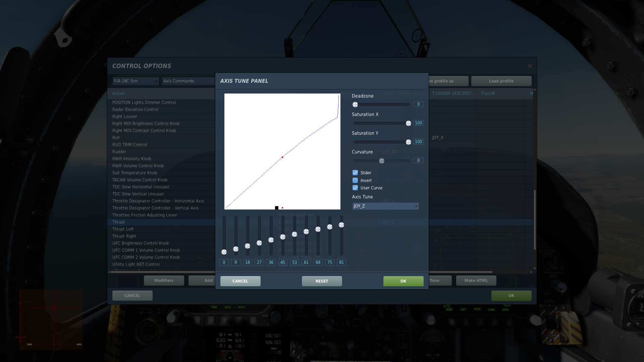Click the curve point value field showing 0
644x362 pixels.
tap(224, 262)
